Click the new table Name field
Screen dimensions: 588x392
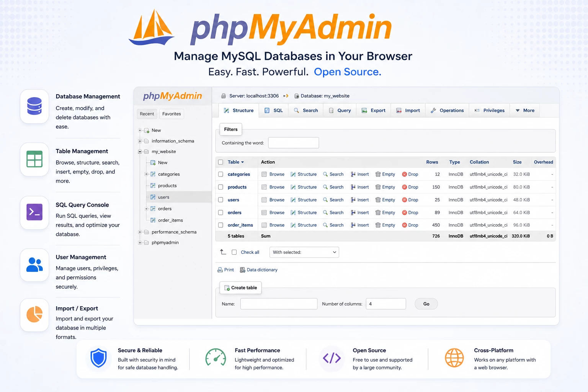(279, 304)
